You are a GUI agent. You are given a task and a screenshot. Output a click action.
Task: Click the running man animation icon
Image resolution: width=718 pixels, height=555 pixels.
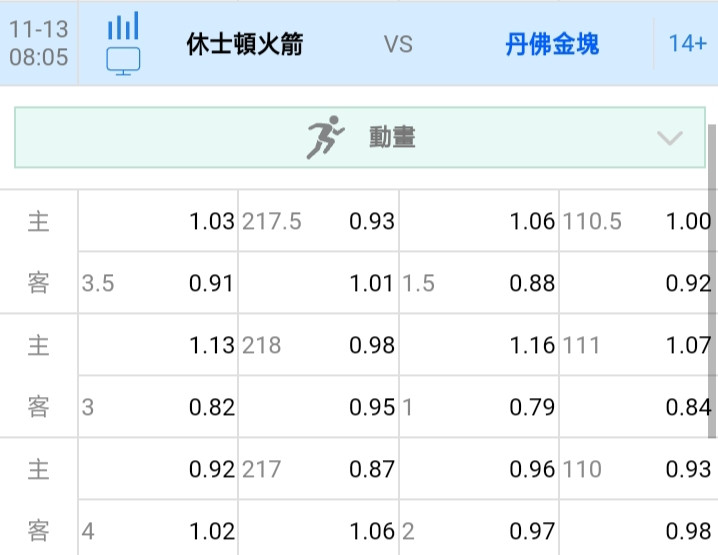coord(325,137)
